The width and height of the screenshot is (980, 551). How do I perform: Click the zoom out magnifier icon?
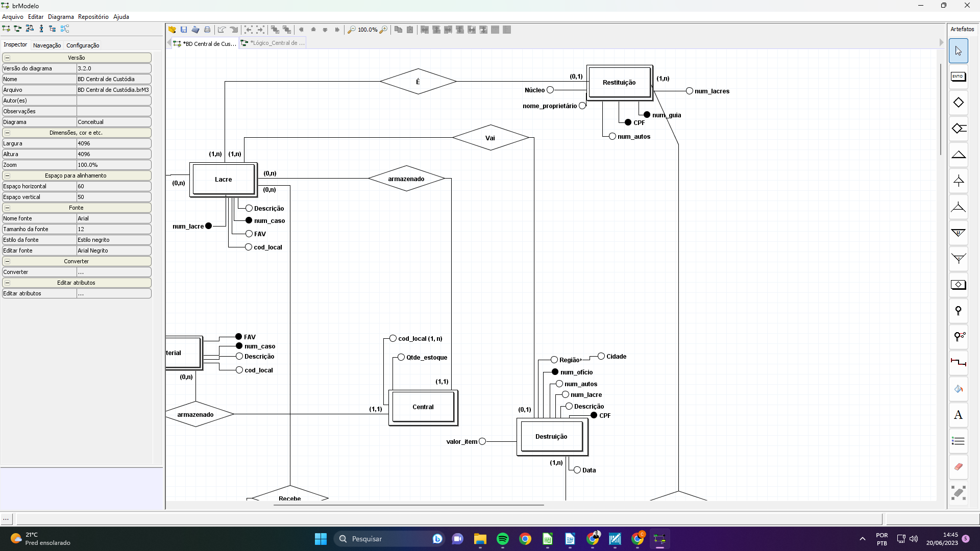351,30
